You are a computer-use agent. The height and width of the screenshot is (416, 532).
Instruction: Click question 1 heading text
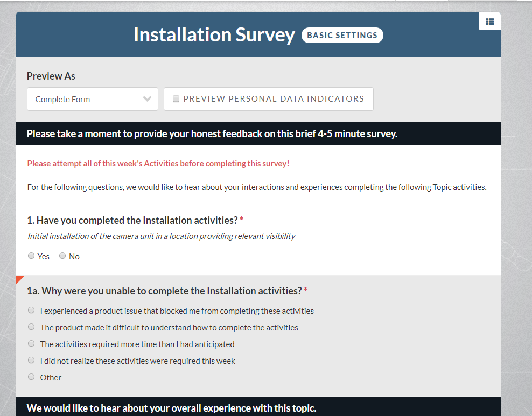click(x=132, y=220)
